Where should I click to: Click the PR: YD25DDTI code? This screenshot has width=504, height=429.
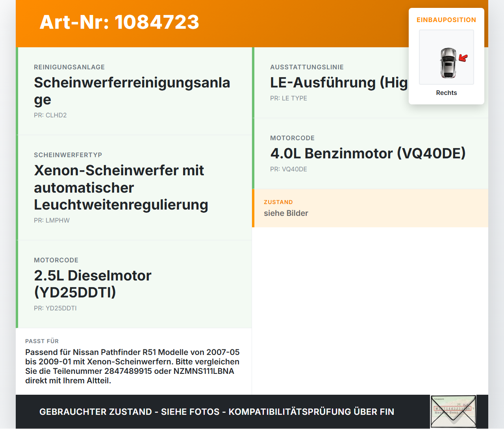55,308
